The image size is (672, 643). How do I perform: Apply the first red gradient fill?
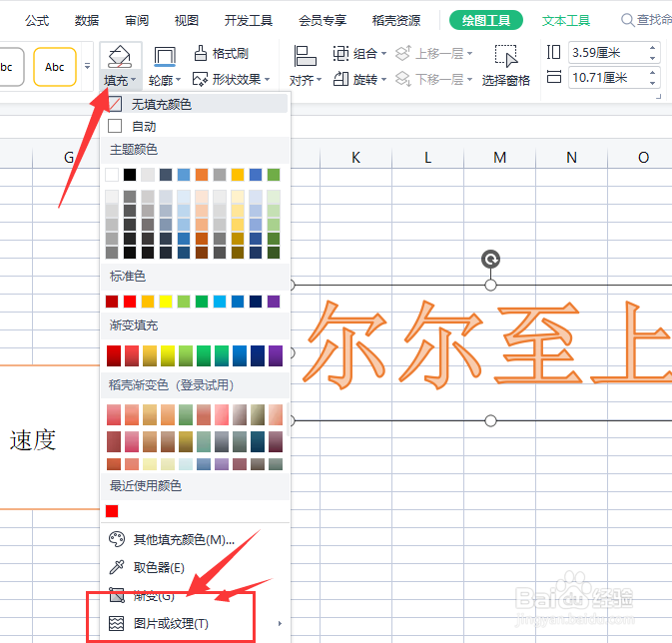point(114,355)
